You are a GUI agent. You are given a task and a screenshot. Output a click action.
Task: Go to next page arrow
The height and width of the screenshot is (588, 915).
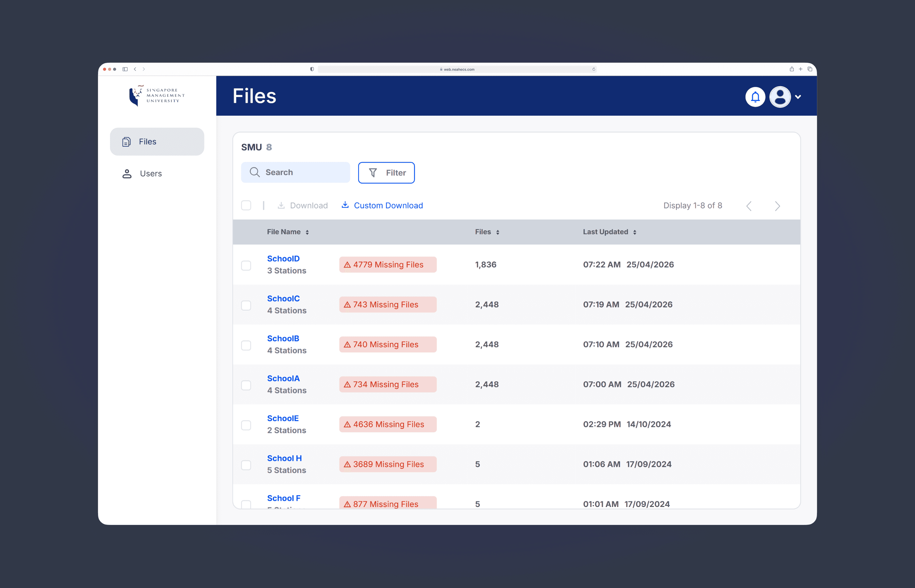(x=777, y=206)
